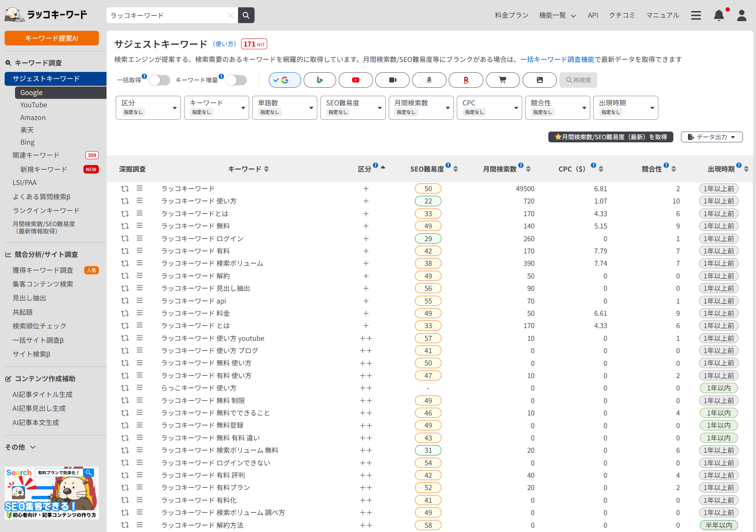Toggle the キーワード増量 switch
The height and width of the screenshot is (532, 756).
236,80
